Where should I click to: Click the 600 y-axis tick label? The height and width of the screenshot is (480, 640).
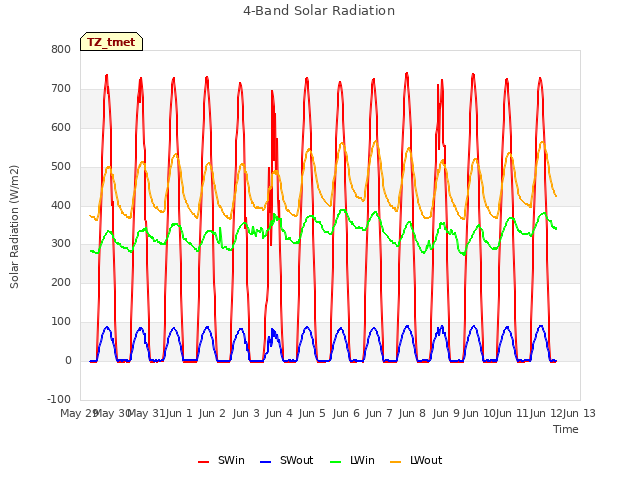[61, 127]
